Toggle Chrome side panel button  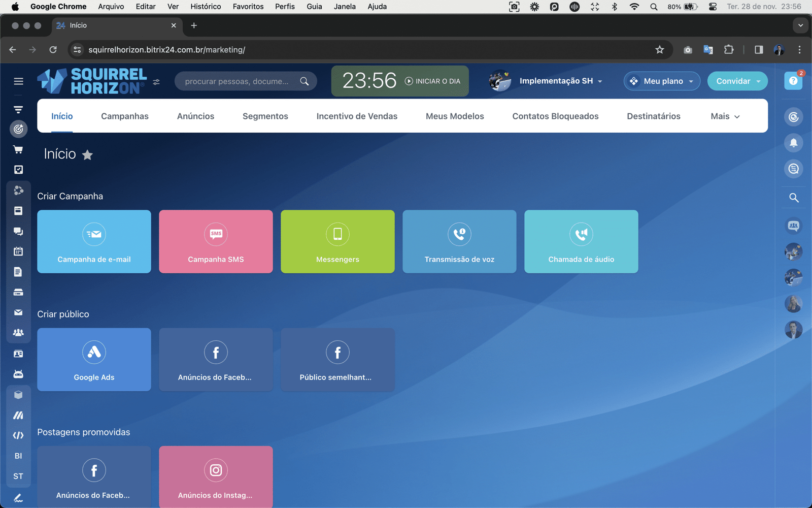click(759, 50)
